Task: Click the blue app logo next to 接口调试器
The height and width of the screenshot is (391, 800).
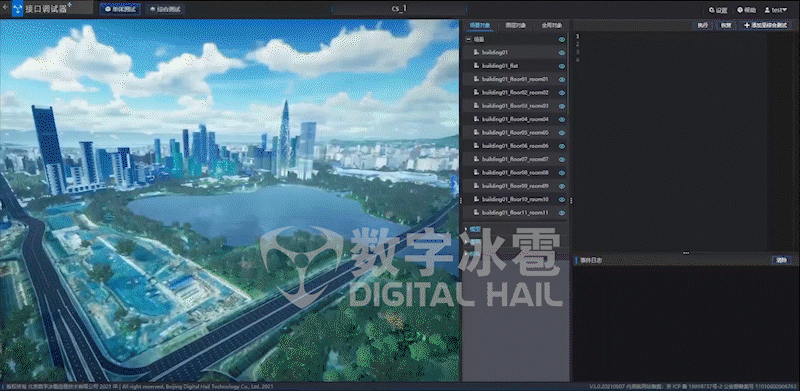Action: coord(17,9)
